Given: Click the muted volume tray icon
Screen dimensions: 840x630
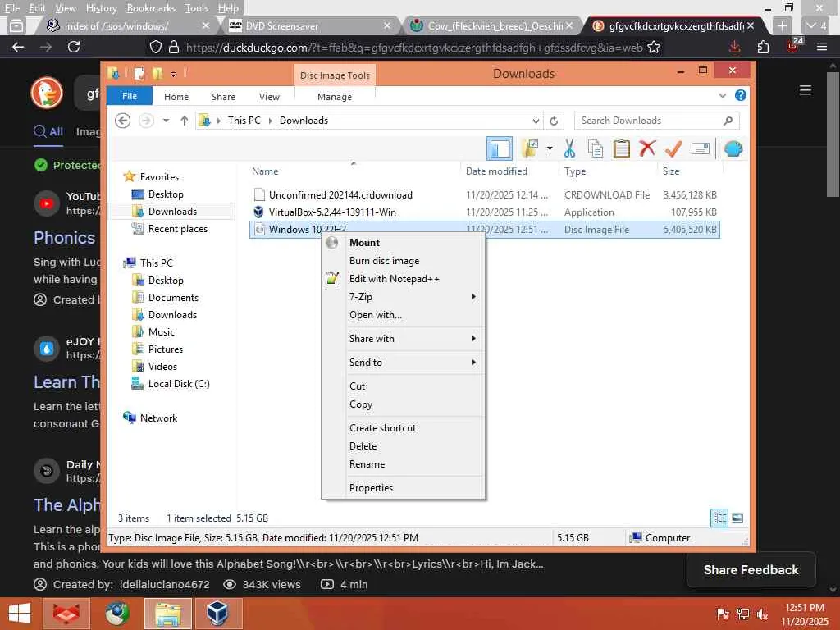Looking at the screenshot, I should pos(762,614).
